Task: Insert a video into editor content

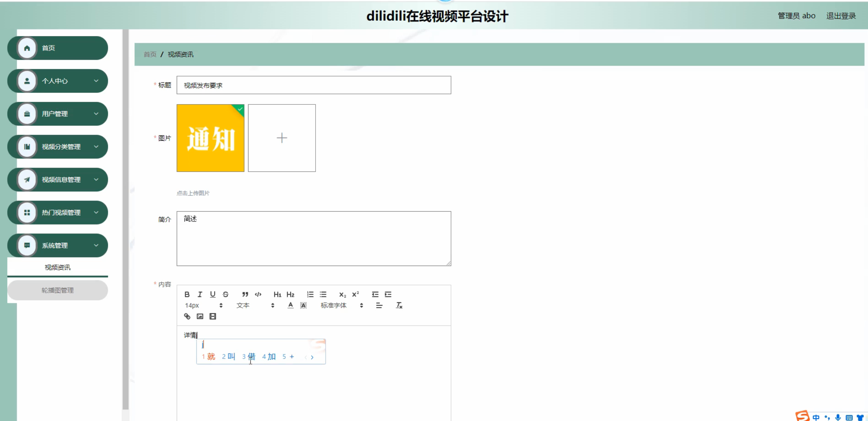Action: point(213,316)
